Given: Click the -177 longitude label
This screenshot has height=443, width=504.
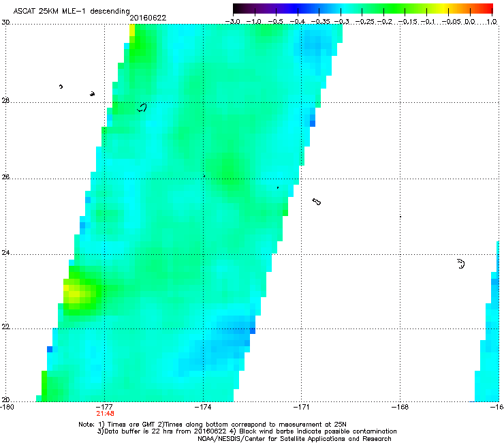Looking at the screenshot, I should click(x=104, y=407).
